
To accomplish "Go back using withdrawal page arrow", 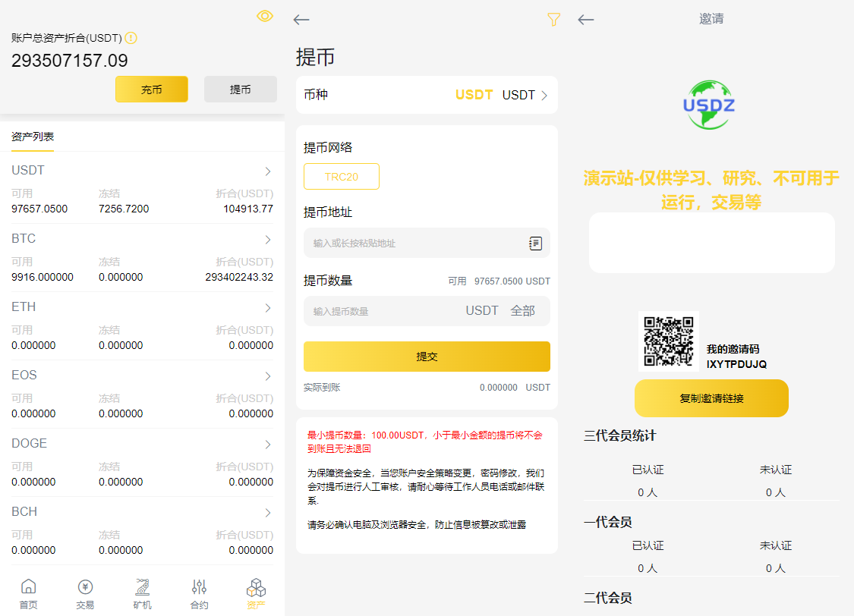I will pos(301,20).
